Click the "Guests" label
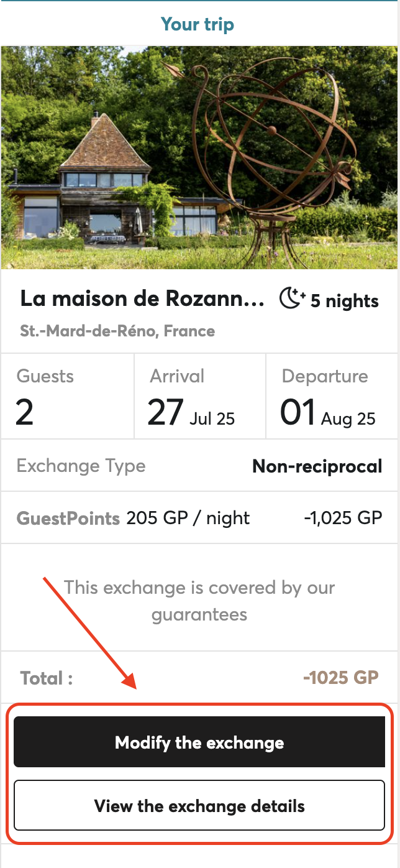 (x=45, y=376)
